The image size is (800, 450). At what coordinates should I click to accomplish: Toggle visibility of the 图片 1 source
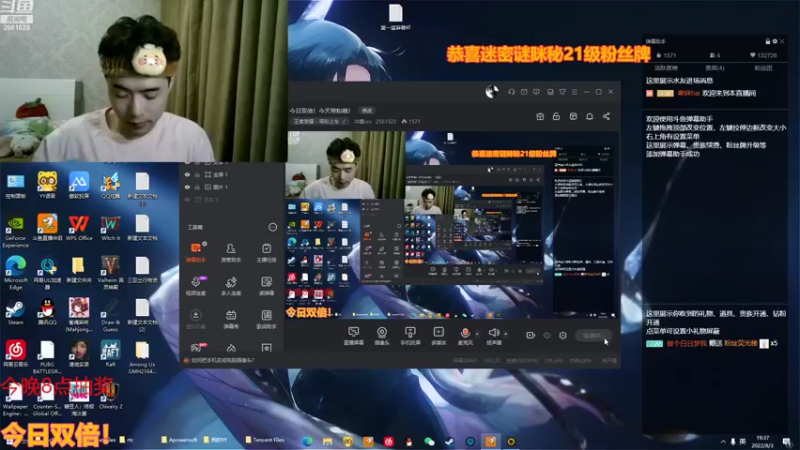187,187
